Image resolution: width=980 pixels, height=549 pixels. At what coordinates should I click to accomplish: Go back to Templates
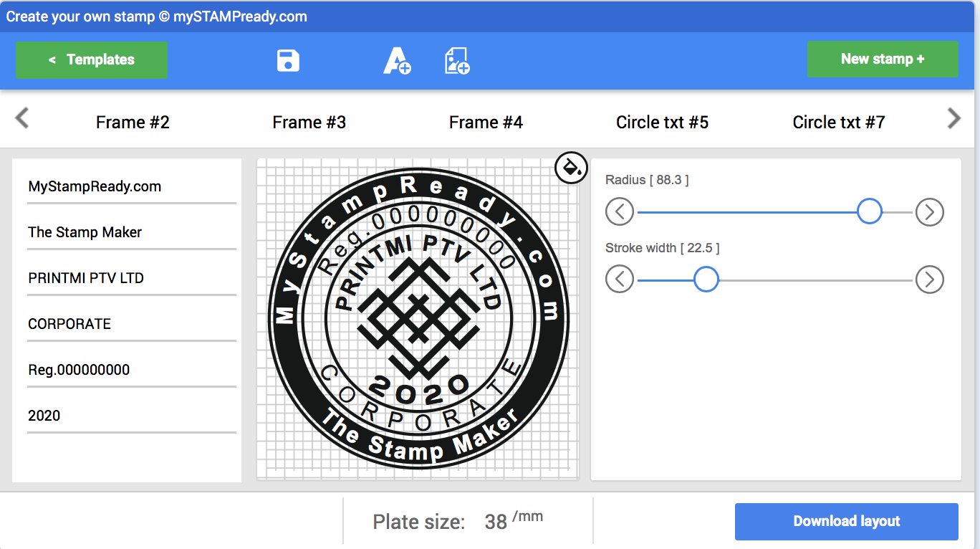pos(92,59)
